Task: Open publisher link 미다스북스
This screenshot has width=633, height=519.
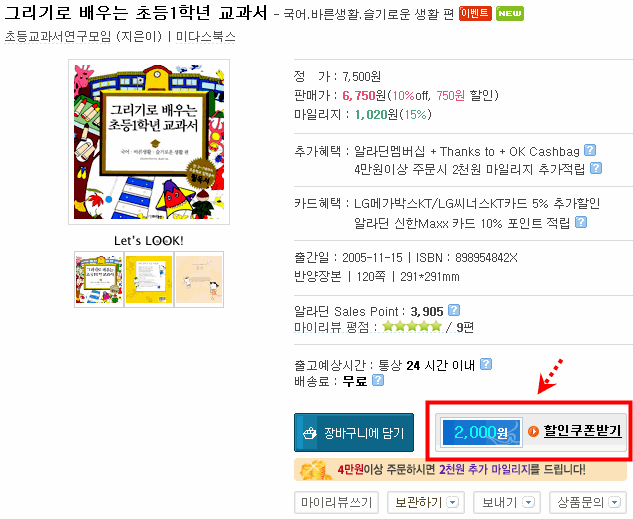Action: click(x=205, y=36)
